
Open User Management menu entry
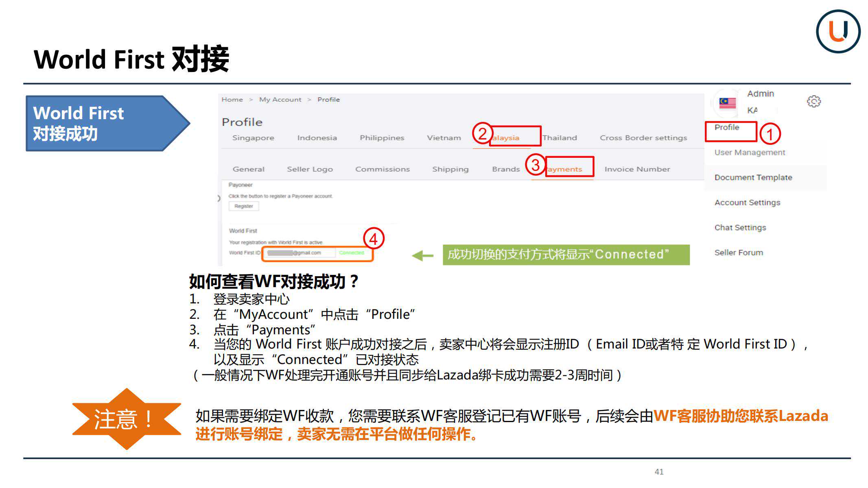[750, 152]
